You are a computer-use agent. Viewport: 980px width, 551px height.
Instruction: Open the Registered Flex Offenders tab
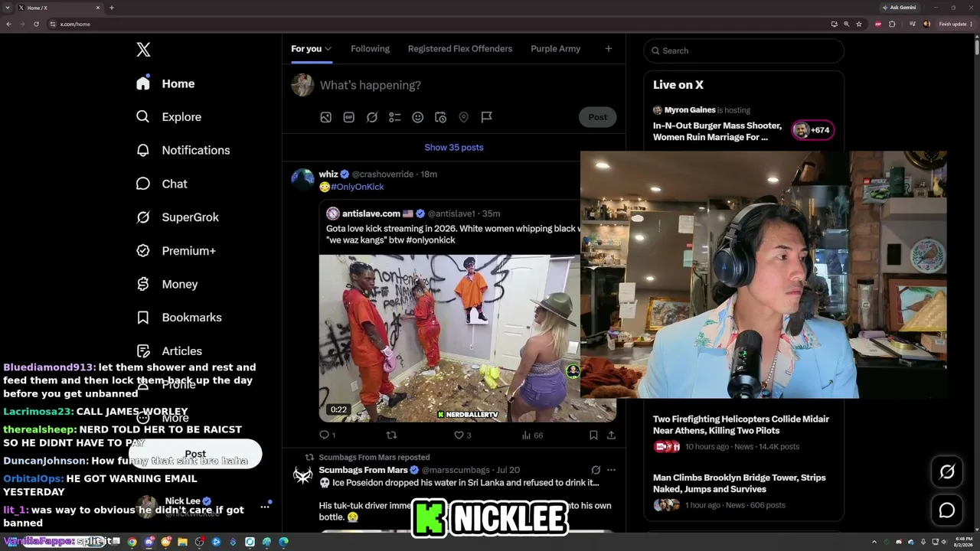tap(460, 49)
